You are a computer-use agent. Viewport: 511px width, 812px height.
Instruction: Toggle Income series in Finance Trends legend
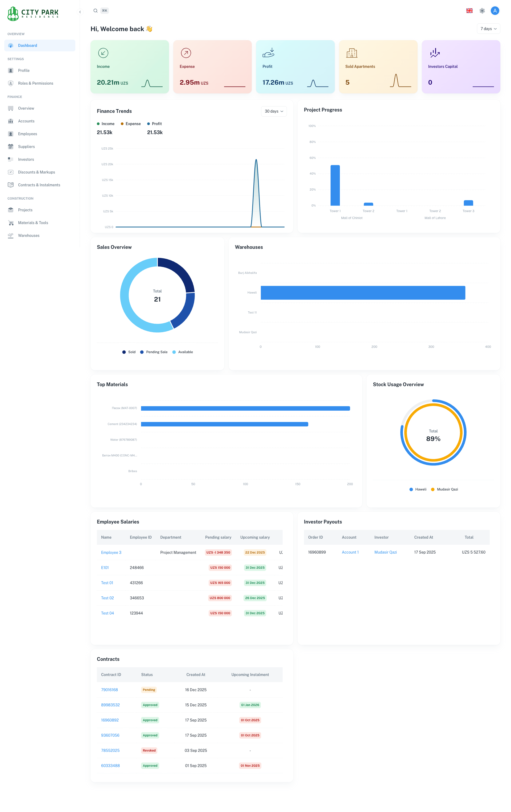(106, 124)
